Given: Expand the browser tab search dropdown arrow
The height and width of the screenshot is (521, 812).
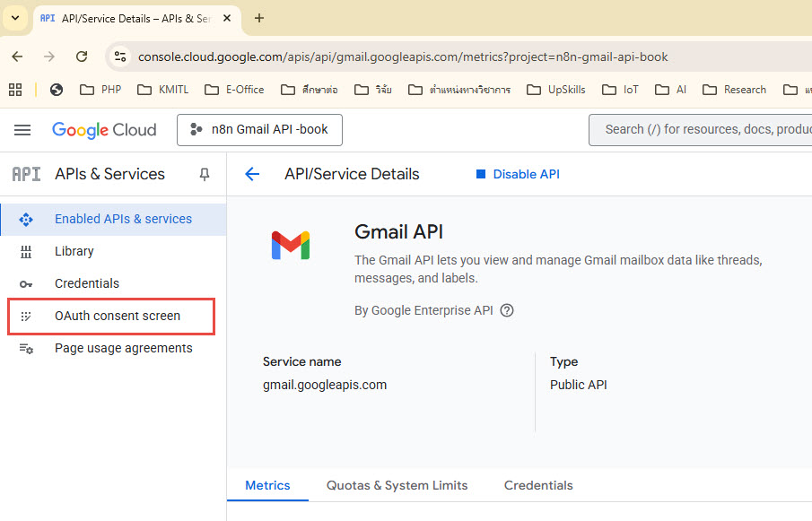Looking at the screenshot, I should click(x=15, y=18).
